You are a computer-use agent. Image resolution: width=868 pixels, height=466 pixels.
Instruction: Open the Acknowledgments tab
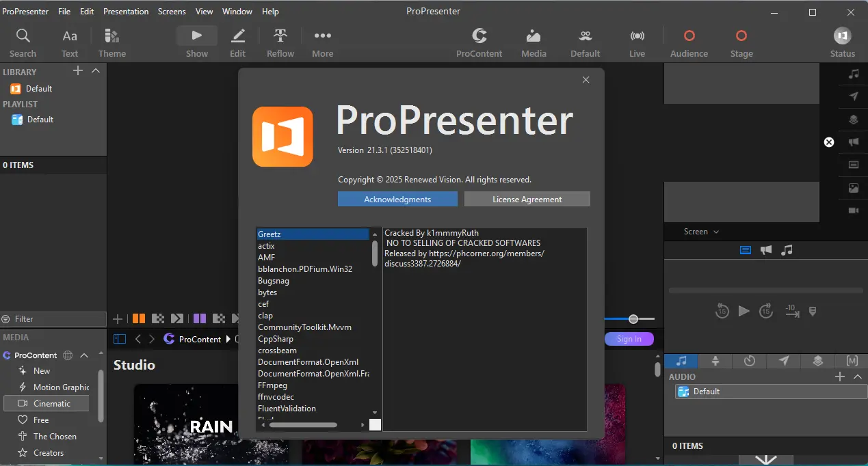pyautogui.click(x=397, y=199)
